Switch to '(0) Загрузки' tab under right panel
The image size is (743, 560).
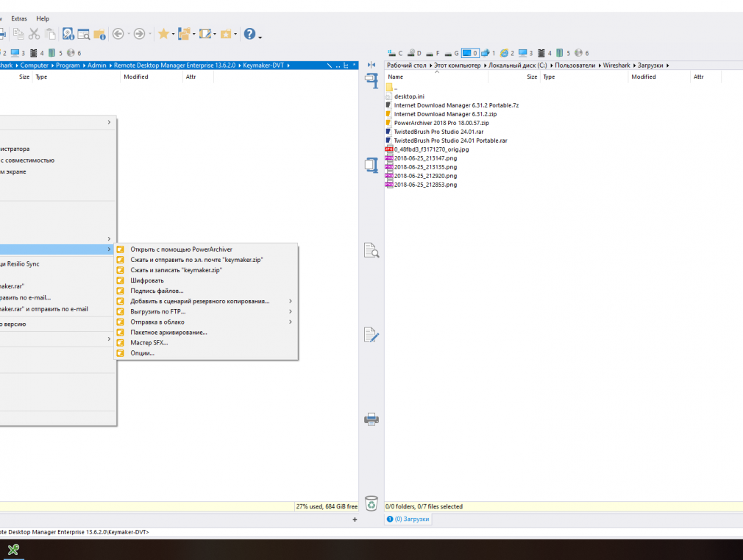(408, 520)
